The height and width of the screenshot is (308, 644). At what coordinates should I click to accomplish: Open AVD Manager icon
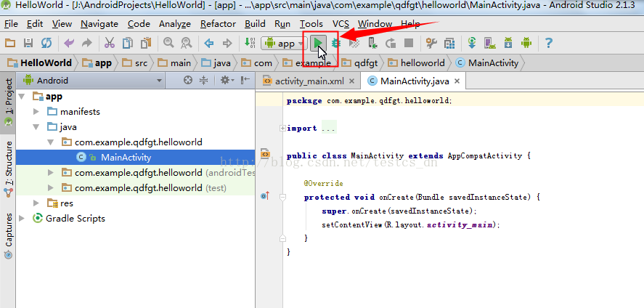pyautogui.click(x=489, y=43)
